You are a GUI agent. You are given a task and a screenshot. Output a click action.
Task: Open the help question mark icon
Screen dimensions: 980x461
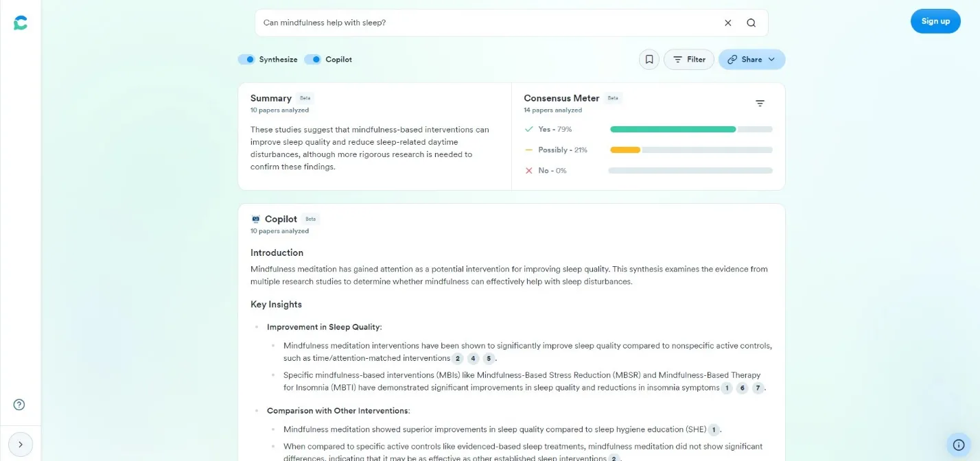tap(19, 405)
